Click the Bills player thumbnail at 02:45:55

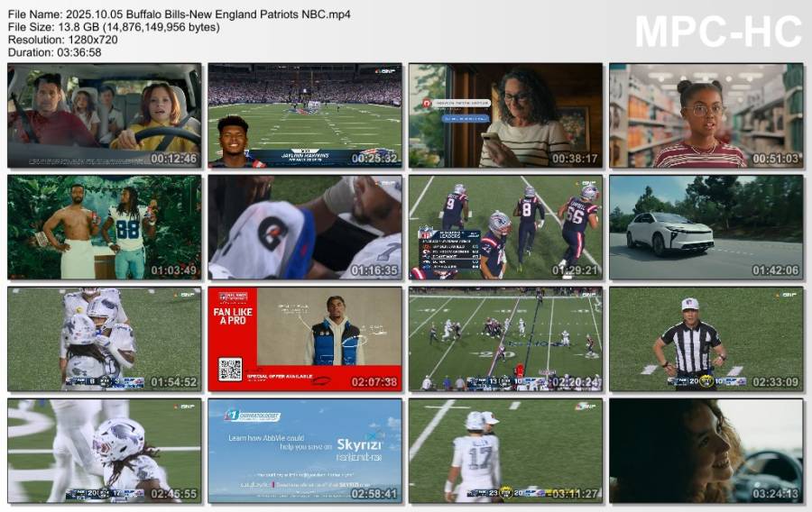[x=105, y=450]
